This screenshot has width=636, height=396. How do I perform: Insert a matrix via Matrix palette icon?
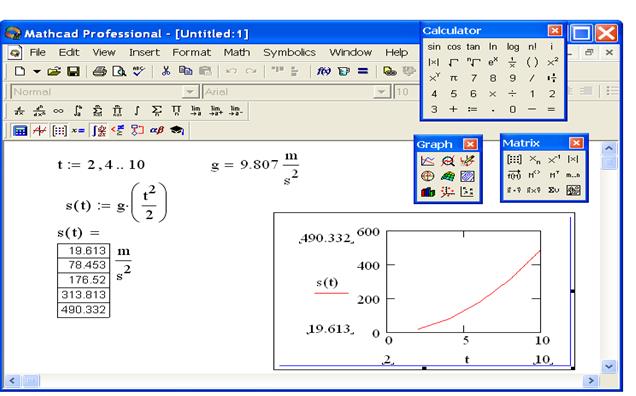pyautogui.click(x=514, y=159)
